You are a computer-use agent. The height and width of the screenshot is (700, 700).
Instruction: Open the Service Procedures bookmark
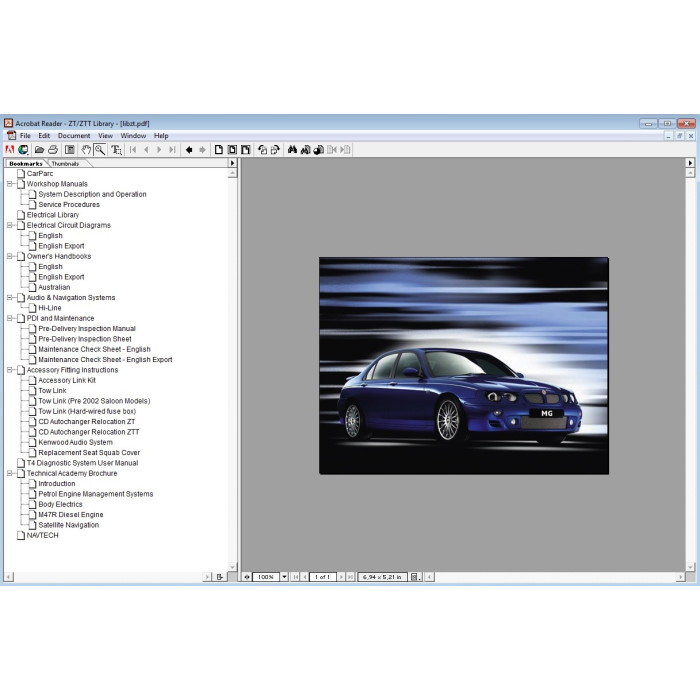point(69,204)
